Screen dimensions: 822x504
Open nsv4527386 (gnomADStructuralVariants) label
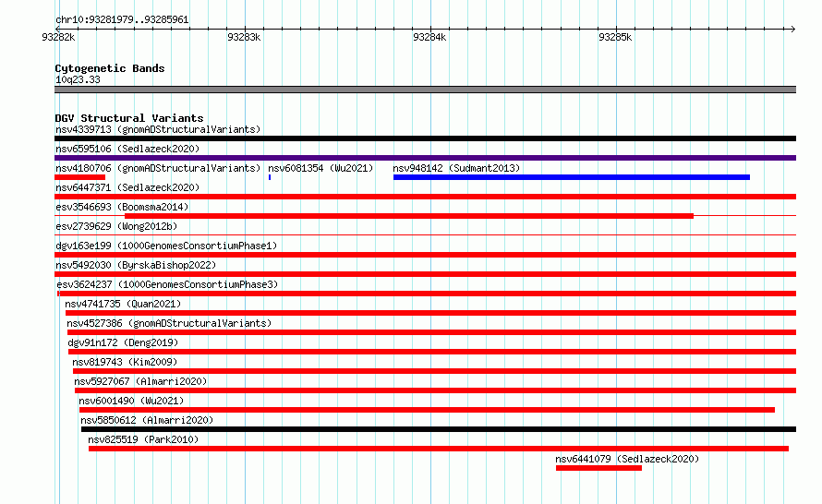point(169,323)
